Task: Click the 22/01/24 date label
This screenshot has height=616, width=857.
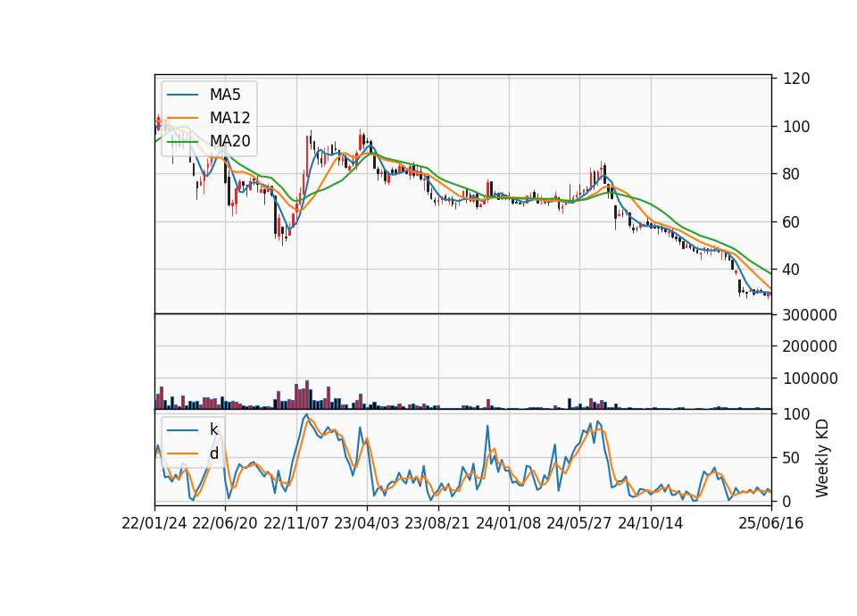Action: tap(154, 523)
